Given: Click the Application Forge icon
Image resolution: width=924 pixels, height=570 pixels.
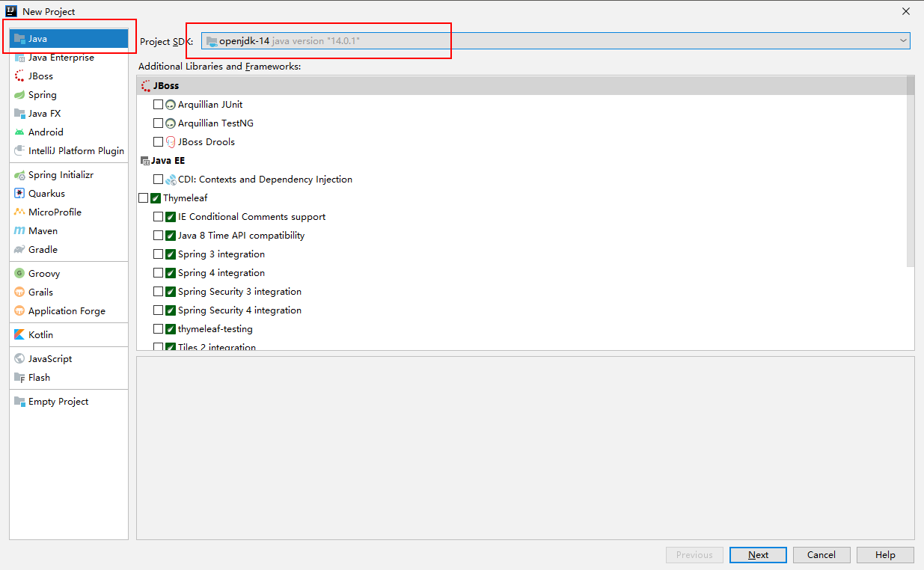Looking at the screenshot, I should [19, 311].
